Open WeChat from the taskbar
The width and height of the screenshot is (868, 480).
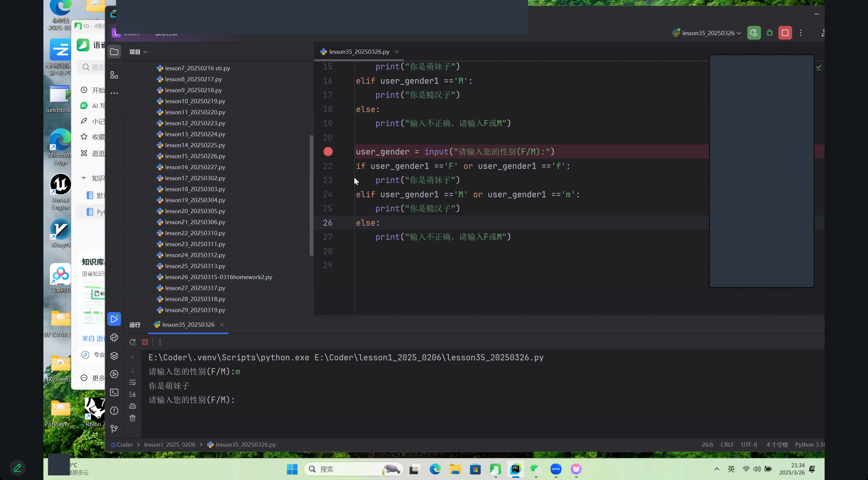pos(536,469)
